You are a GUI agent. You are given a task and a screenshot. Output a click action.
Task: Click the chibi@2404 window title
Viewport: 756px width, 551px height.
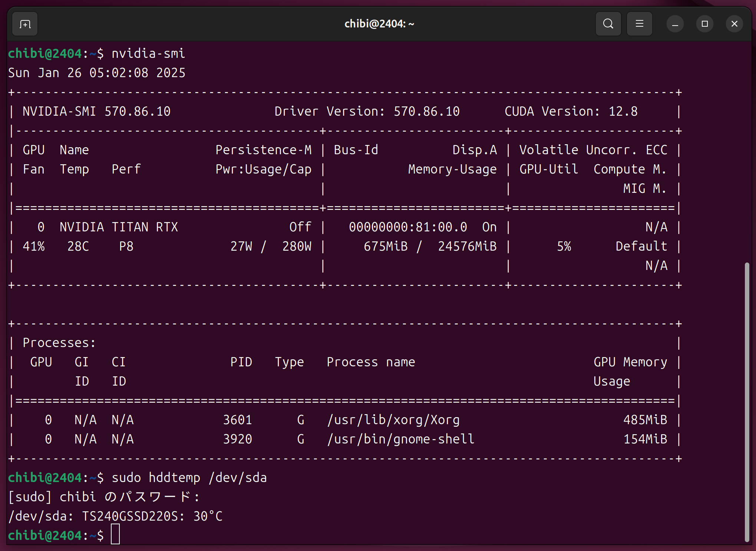(x=379, y=24)
